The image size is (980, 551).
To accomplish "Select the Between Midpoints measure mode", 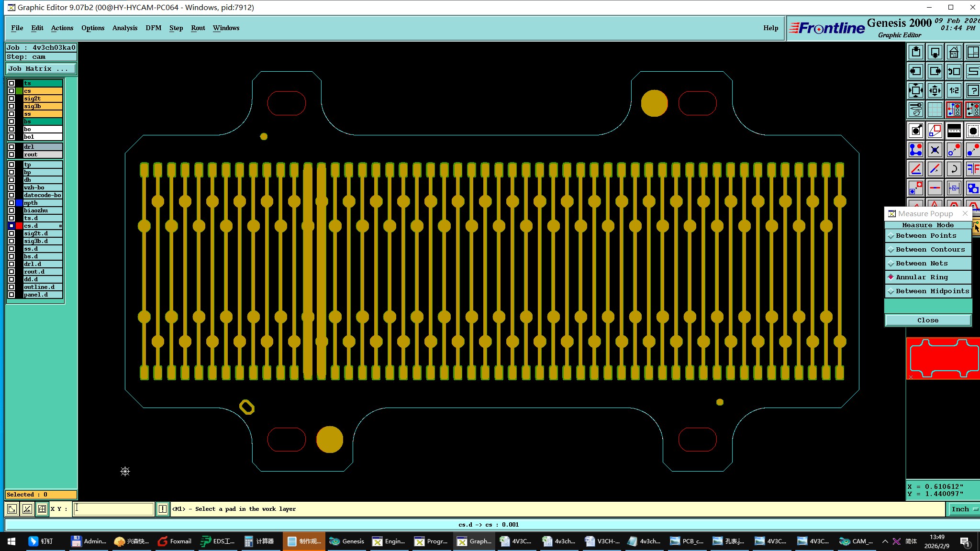I will [932, 291].
